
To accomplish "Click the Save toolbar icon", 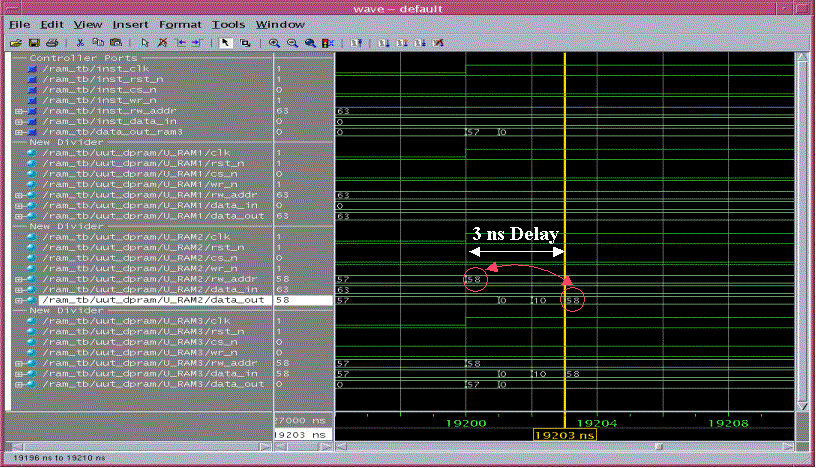I will (33, 43).
